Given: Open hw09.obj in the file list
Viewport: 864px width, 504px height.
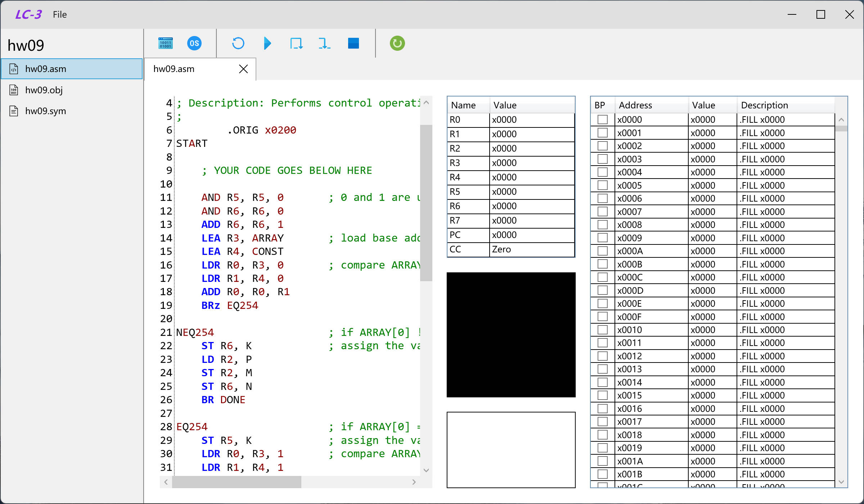Looking at the screenshot, I should click(44, 90).
